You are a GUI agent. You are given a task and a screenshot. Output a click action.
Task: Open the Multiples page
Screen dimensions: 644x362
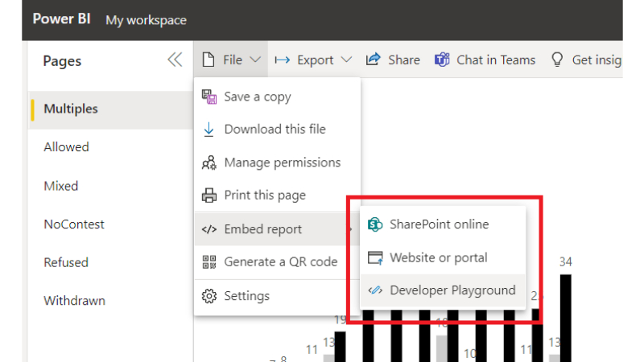(x=110, y=109)
